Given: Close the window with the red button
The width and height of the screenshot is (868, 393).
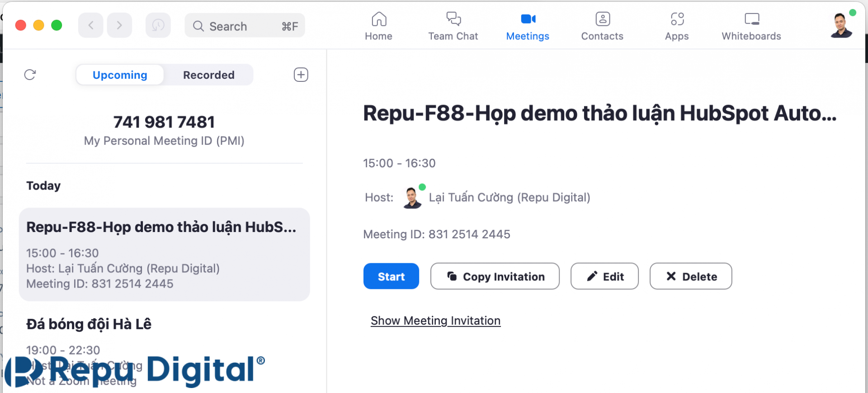Looking at the screenshot, I should (x=21, y=25).
